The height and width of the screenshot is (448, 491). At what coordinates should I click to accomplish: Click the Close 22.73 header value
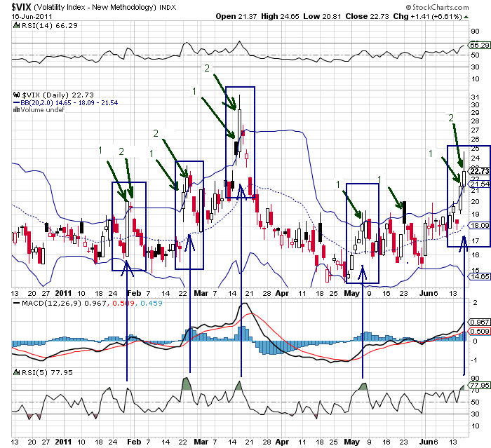pos(367,16)
